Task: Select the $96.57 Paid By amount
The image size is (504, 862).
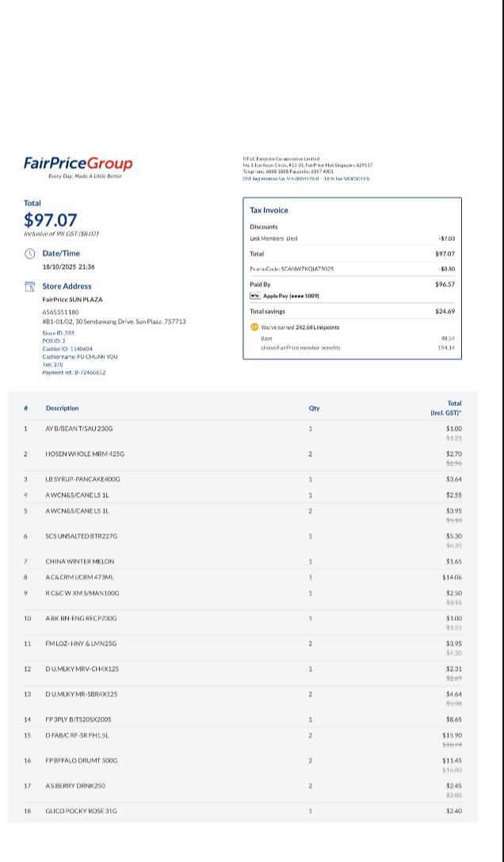Action: point(445,284)
